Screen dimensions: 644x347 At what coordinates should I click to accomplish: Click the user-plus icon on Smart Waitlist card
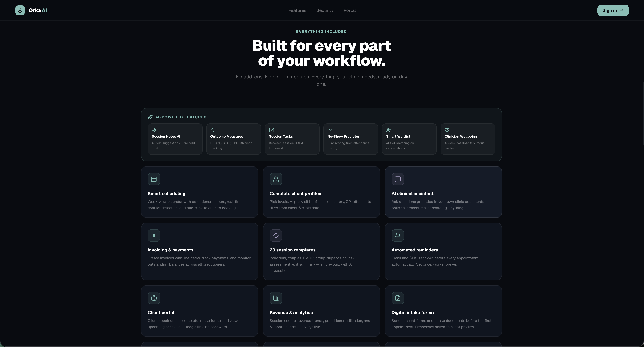click(x=389, y=130)
